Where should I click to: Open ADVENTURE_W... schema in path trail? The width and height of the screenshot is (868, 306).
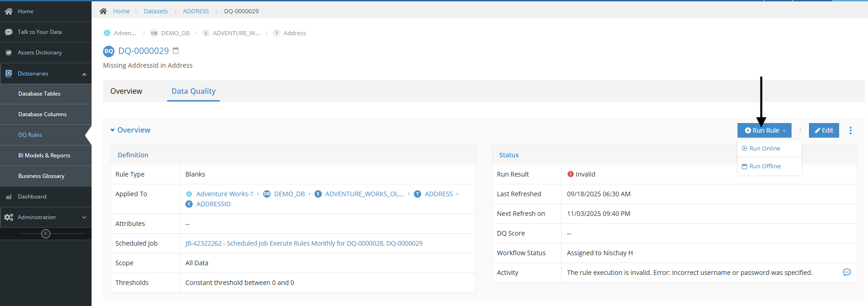(x=236, y=33)
